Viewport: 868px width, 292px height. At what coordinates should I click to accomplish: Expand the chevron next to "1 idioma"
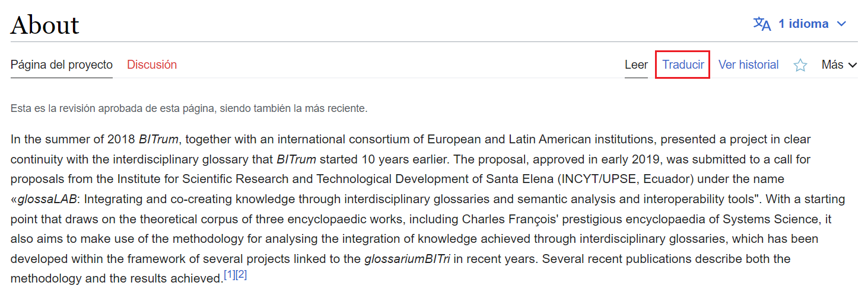click(x=841, y=24)
